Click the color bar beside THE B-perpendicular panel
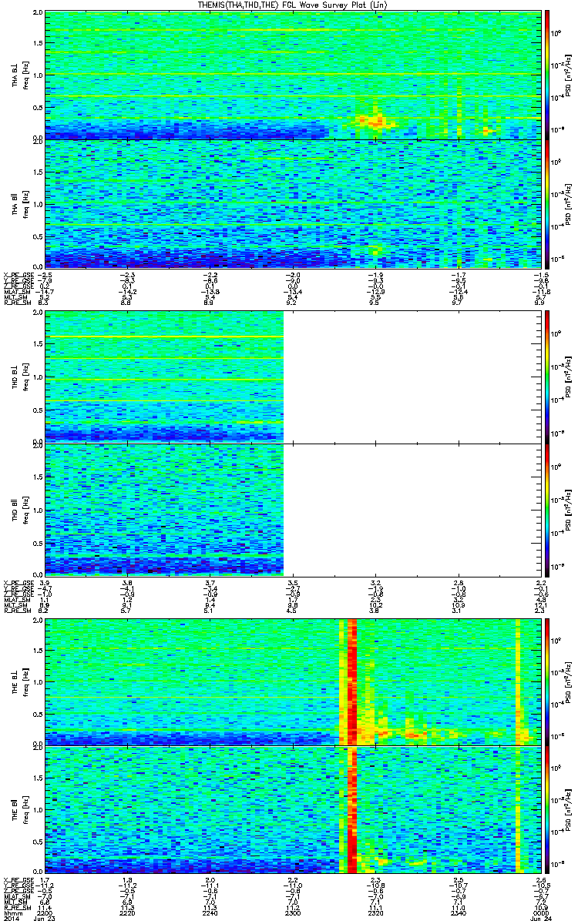Screen dimensions: 578x924 pyautogui.click(x=547, y=681)
